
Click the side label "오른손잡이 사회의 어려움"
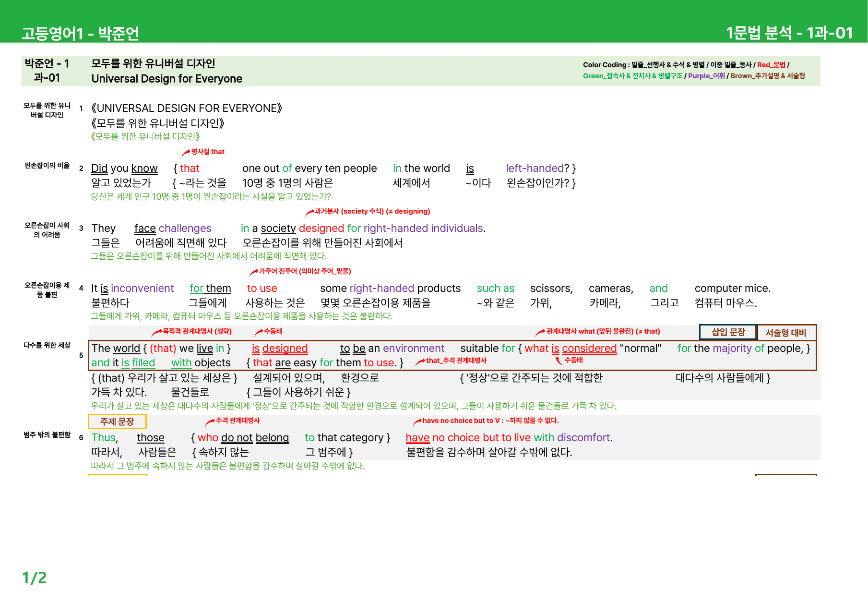click(47, 230)
